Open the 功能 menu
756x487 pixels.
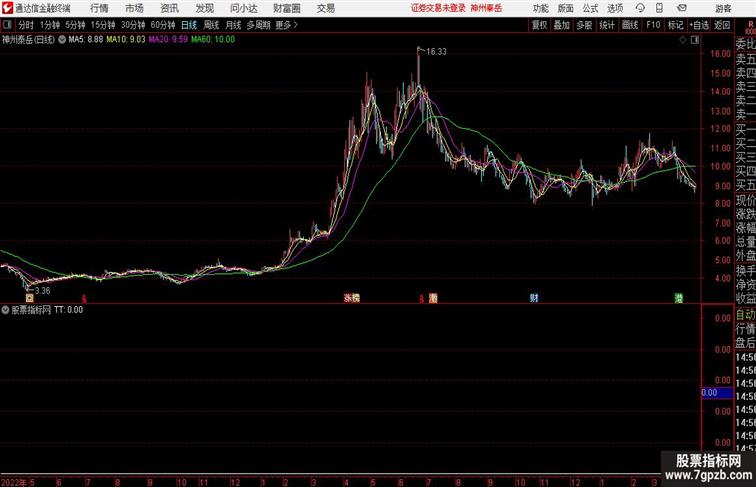540,8
